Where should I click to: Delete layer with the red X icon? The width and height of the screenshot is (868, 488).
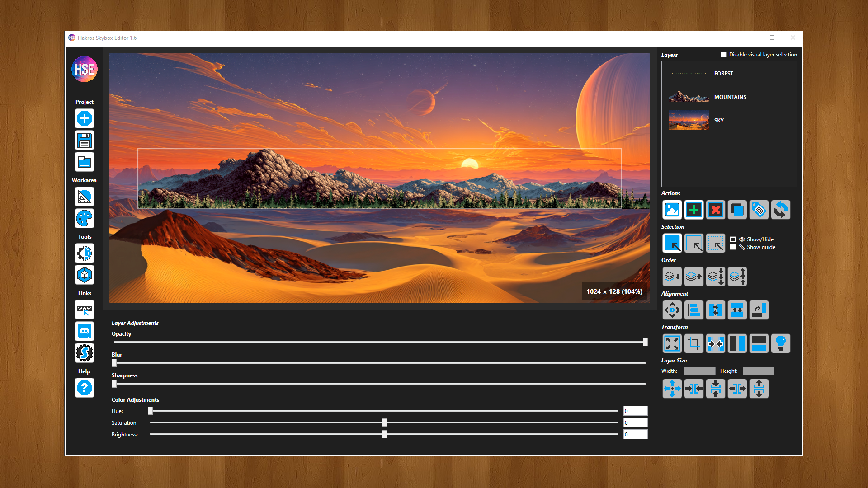(715, 210)
